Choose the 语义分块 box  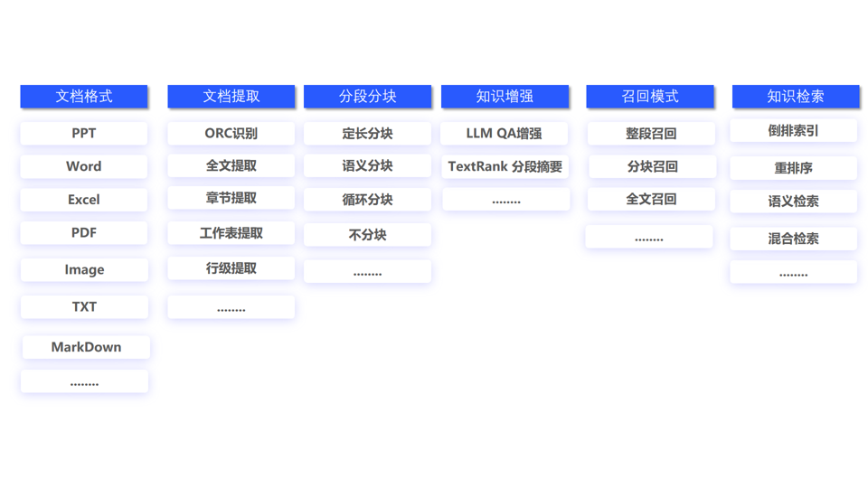coord(367,165)
